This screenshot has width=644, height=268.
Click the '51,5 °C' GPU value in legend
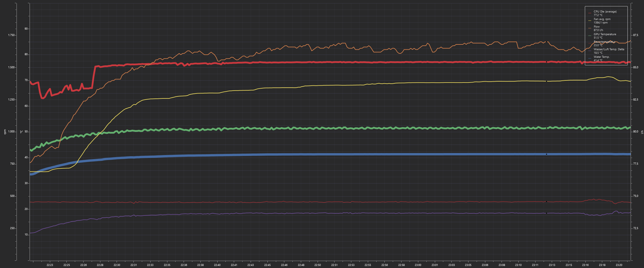pyautogui.click(x=598, y=38)
